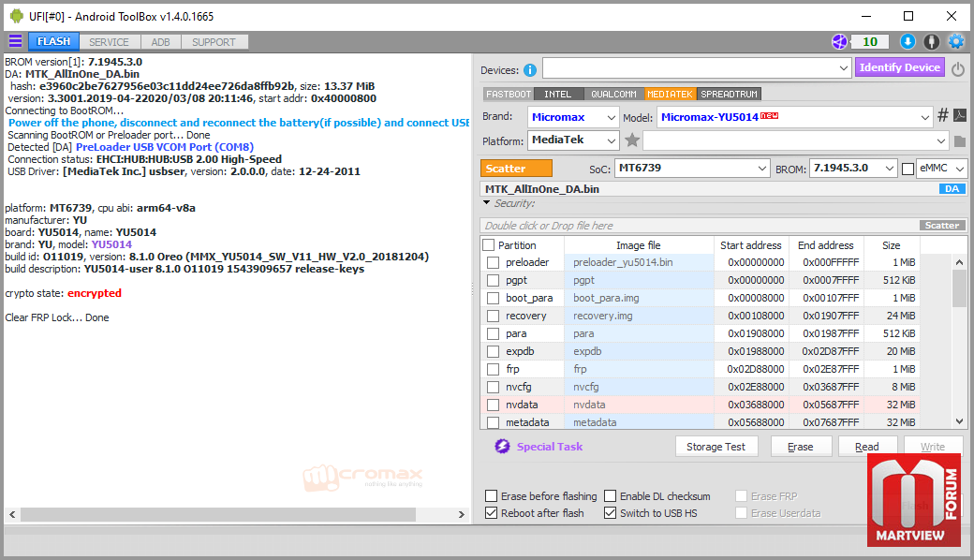974x560 pixels.
Task: Check the nvdata partition checkbox
Action: [494, 405]
